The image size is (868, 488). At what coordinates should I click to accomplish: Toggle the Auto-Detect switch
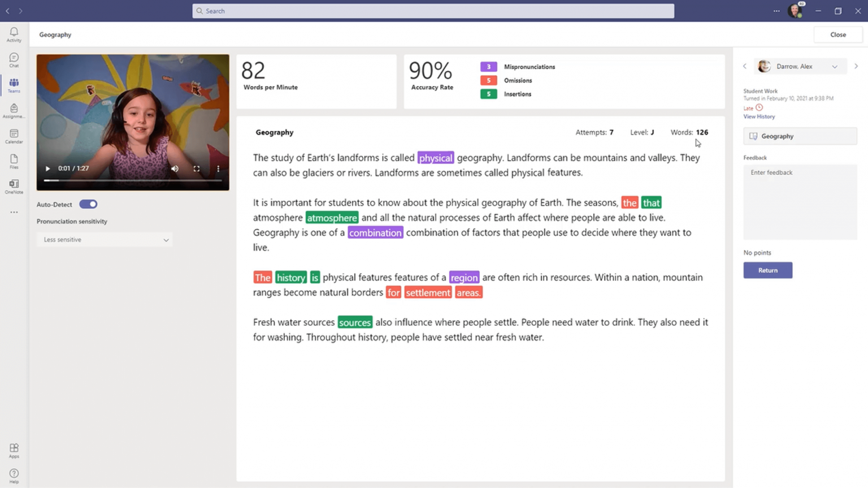pos(88,204)
